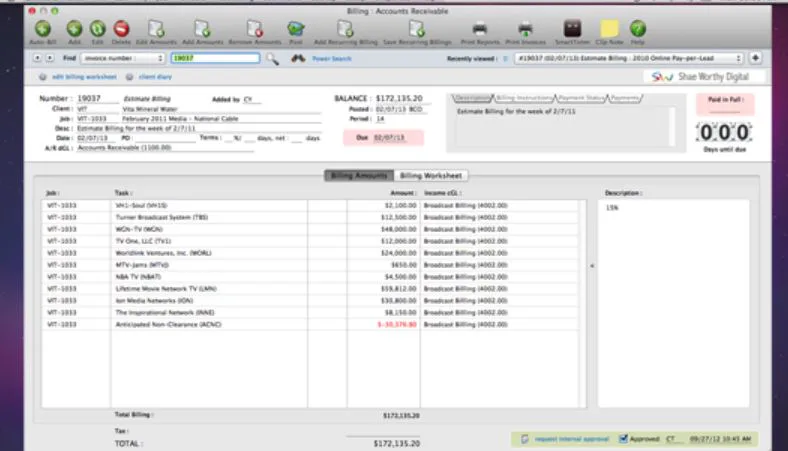Click the Power Search link
This screenshot has height=451, width=788.
[x=332, y=59]
